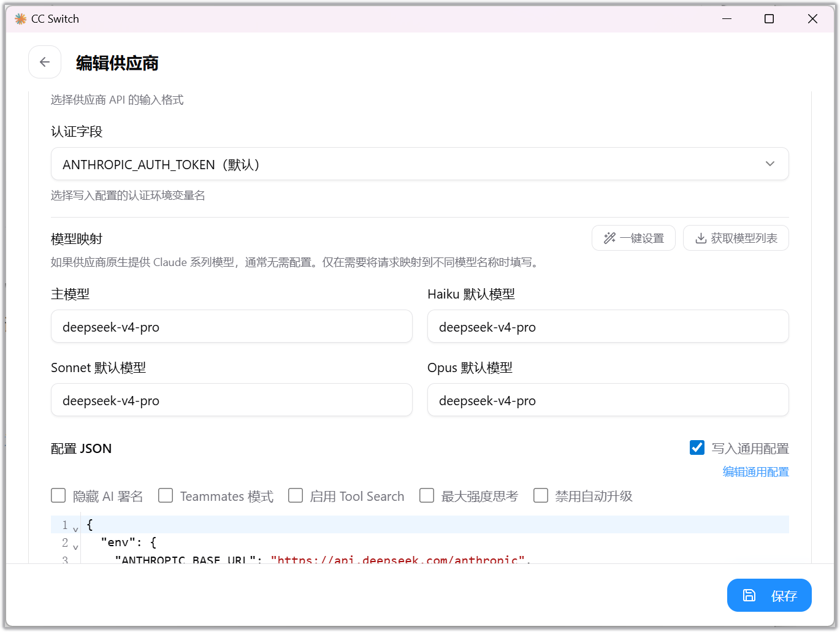
Task: Enable the 隐藏 AI 署名 checkbox
Action: 58,495
